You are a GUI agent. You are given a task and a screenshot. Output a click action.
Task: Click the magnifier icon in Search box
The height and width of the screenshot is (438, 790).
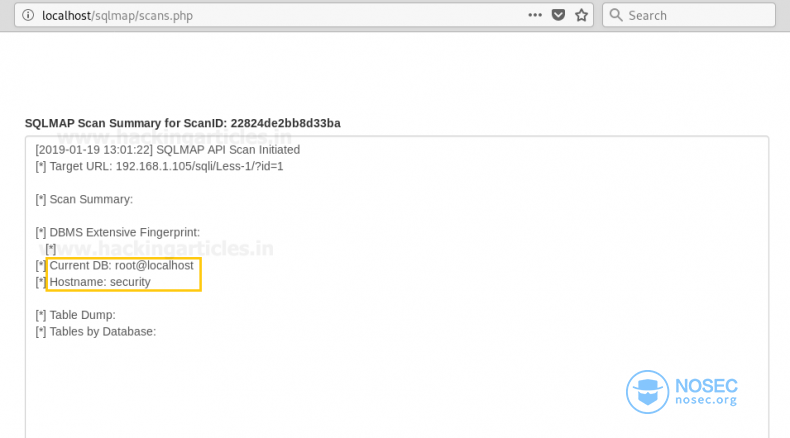pos(616,15)
